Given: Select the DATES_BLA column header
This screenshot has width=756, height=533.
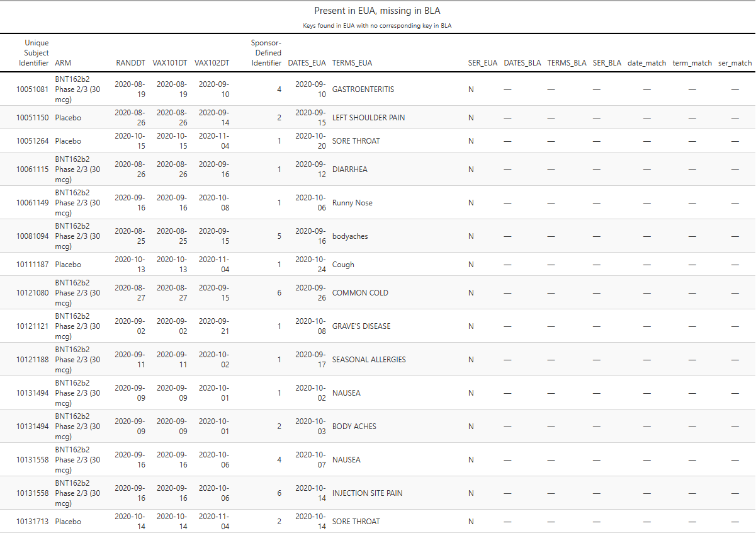Looking at the screenshot, I should (x=522, y=63).
